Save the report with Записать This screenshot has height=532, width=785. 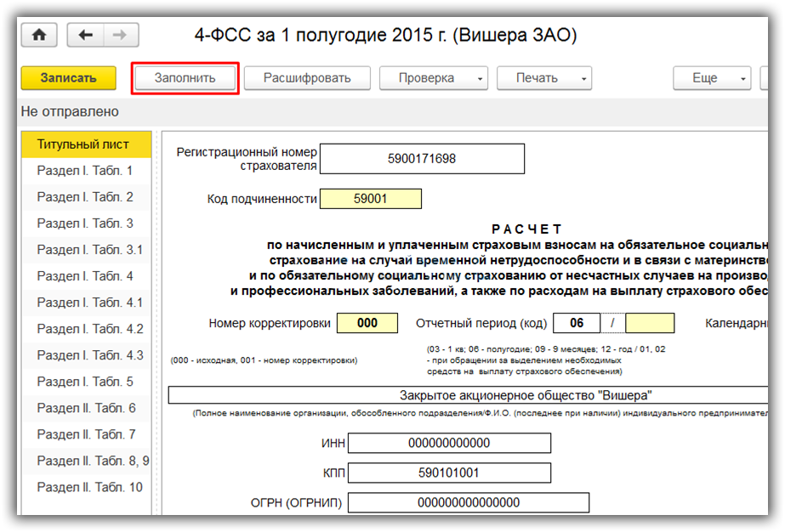(x=69, y=78)
